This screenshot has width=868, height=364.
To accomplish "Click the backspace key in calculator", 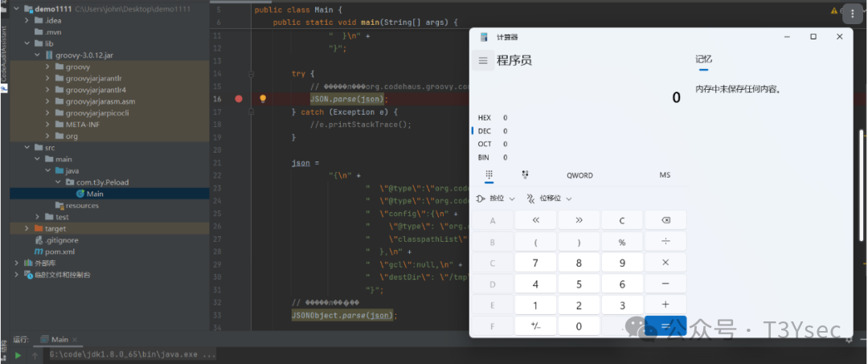I will [x=665, y=220].
